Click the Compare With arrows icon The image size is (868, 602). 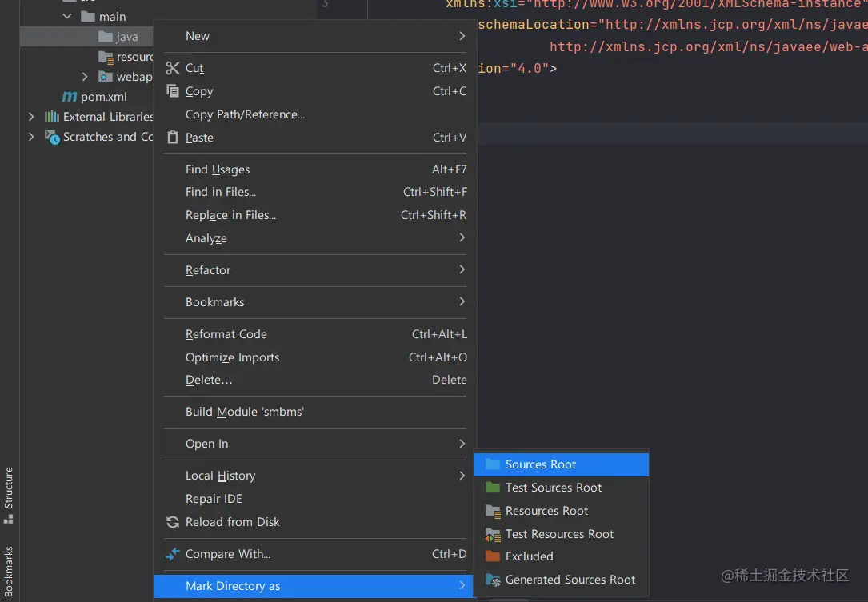(x=173, y=554)
